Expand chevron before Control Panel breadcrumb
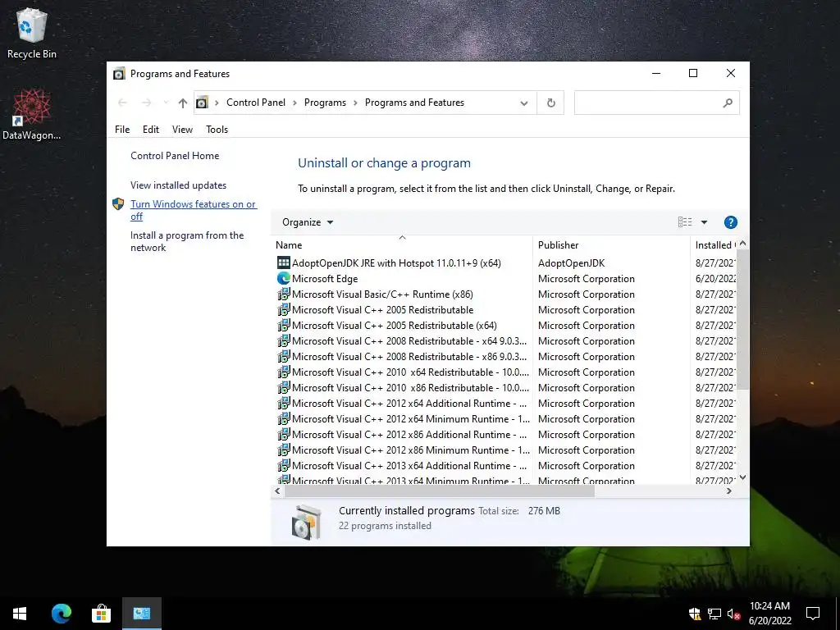 point(217,103)
